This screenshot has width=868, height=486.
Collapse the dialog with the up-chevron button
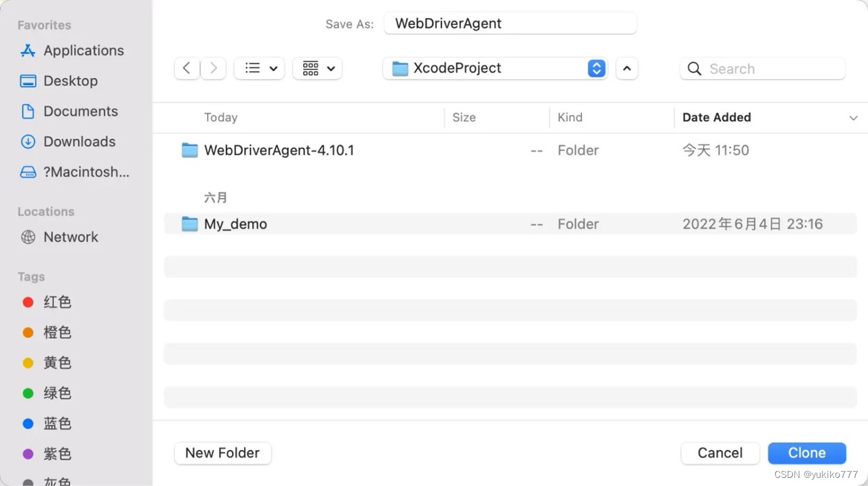tap(627, 68)
